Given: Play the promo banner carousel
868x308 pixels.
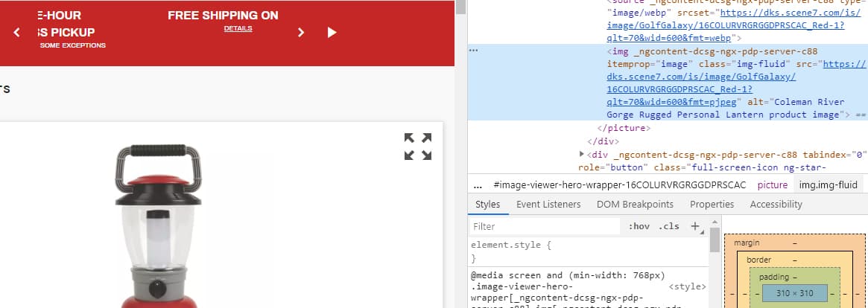Looking at the screenshot, I should point(332,33).
